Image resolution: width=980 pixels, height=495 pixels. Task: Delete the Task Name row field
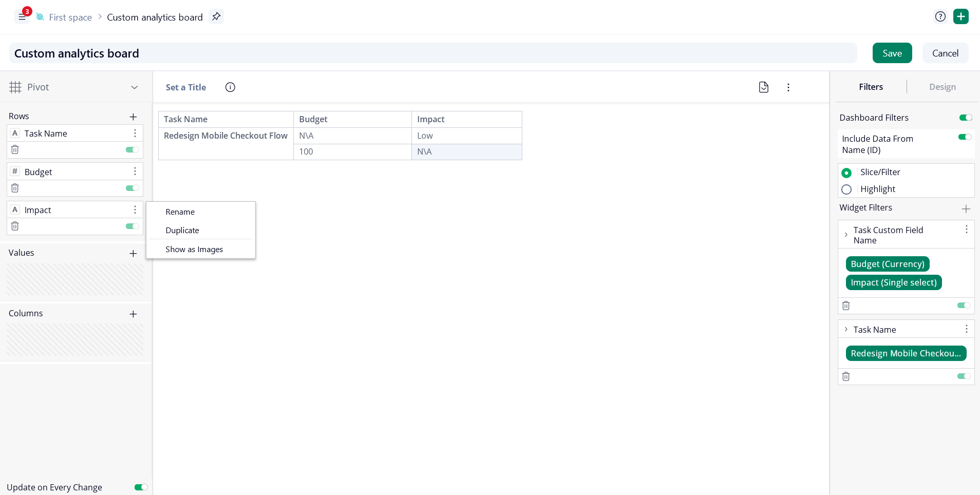[x=15, y=149]
